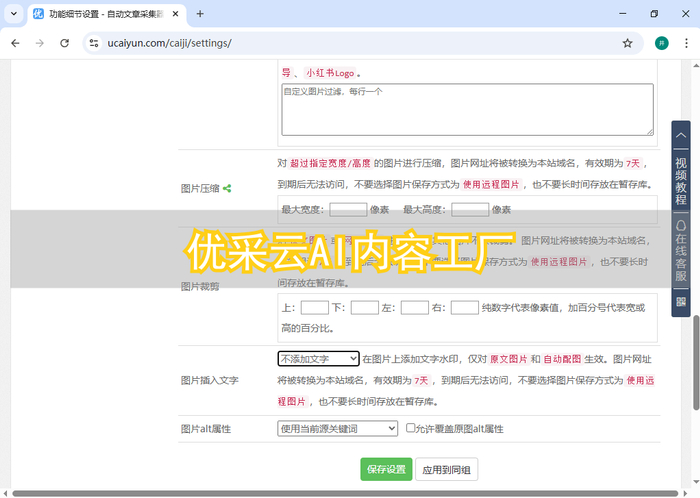Minimize the Chrome window
Image resolution: width=700 pixels, height=498 pixels.
tap(622, 14)
